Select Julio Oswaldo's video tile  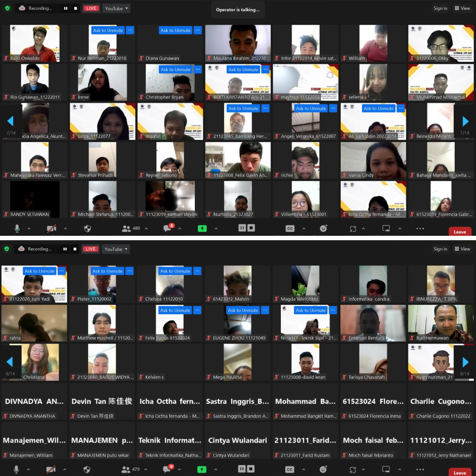[35, 43]
